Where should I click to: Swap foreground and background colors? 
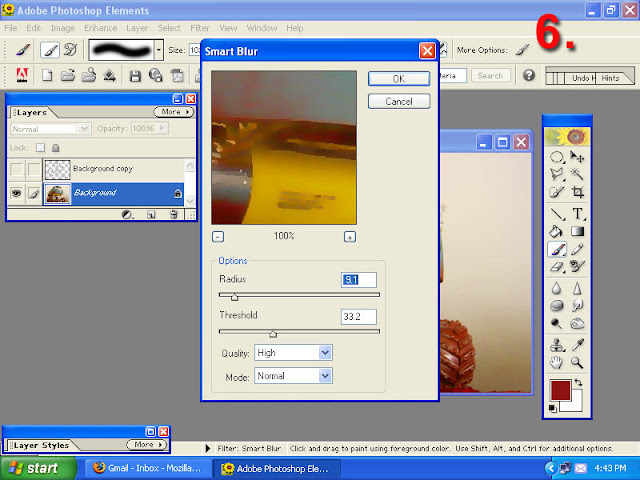tap(578, 382)
